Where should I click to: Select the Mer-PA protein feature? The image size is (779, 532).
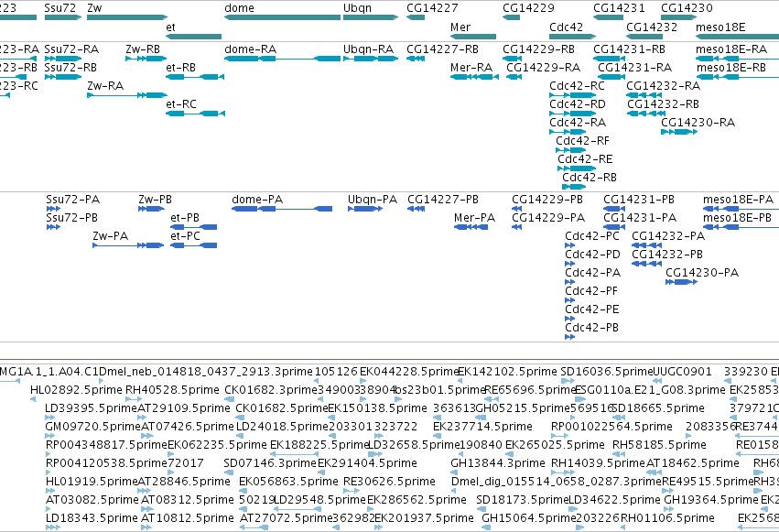[471, 227]
